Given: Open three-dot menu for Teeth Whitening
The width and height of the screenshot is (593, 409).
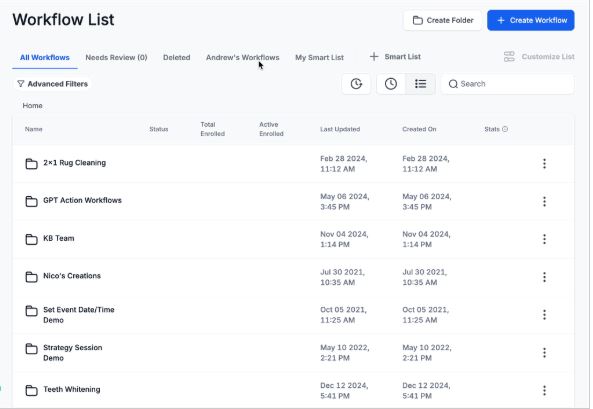Looking at the screenshot, I should pos(544,390).
